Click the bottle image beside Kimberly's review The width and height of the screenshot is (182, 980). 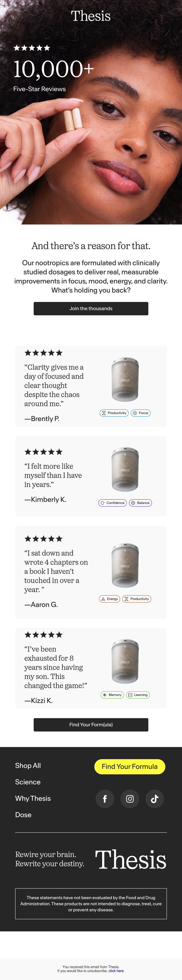click(x=125, y=469)
